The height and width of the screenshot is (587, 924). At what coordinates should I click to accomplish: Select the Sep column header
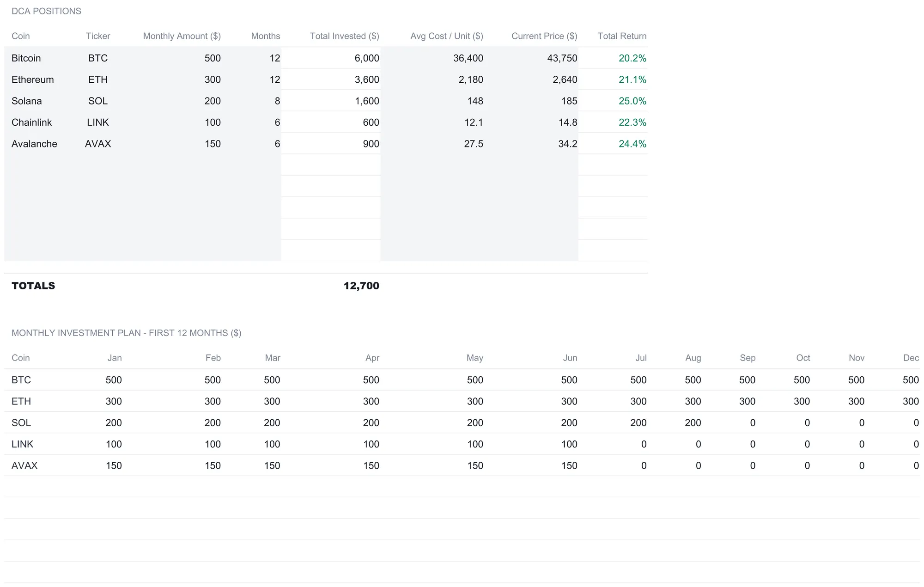coord(748,358)
